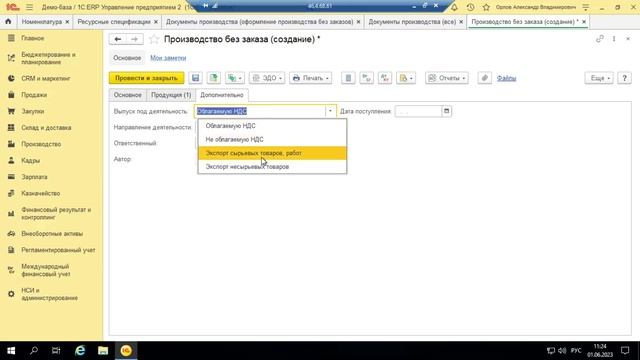Click the Дата поступления date field

(418, 111)
